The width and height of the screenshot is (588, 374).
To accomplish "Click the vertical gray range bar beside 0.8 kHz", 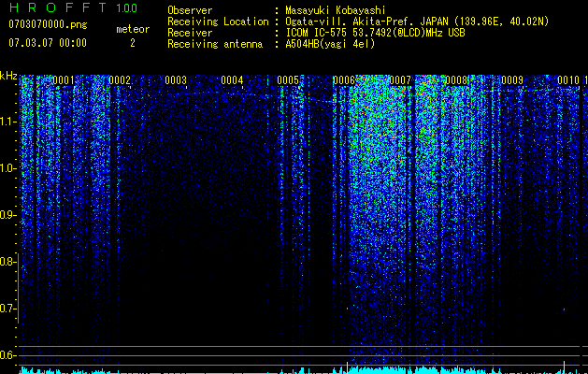I will tap(18, 290).
